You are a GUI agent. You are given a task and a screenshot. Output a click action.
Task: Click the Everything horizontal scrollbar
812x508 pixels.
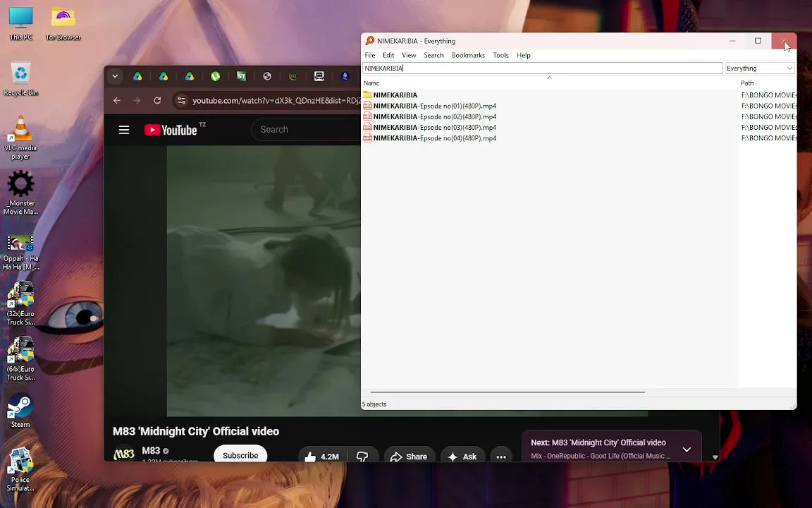(508, 392)
